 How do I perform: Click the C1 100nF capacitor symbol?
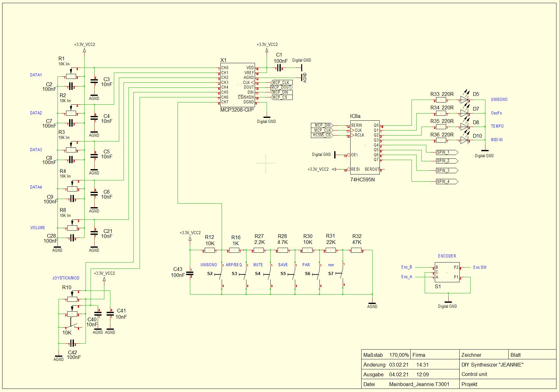[x=279, y=69]
